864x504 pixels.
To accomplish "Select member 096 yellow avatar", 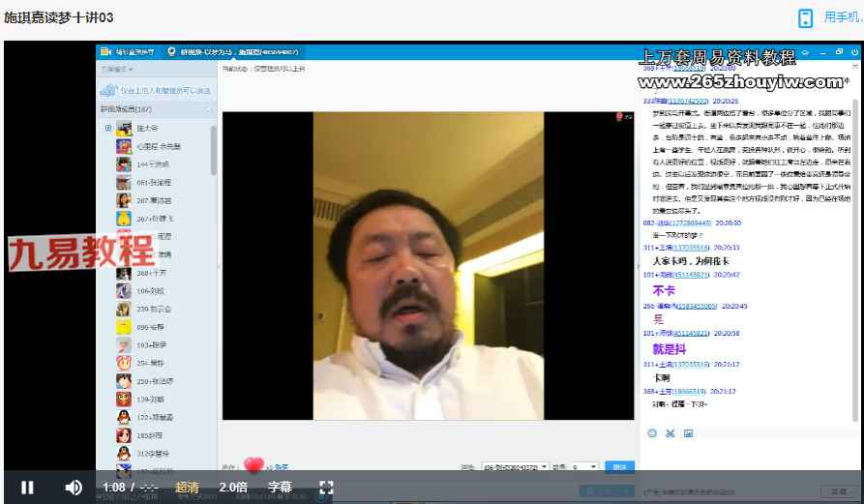I will tap(124, 327).
